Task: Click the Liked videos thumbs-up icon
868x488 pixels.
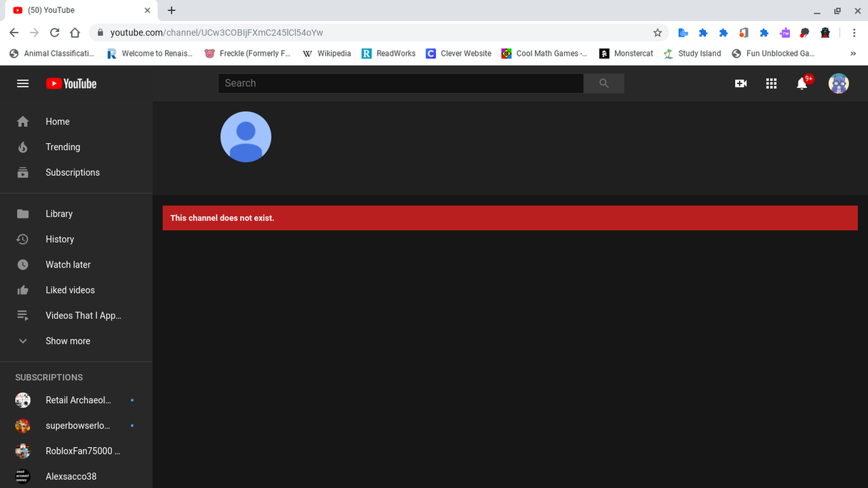Action: (22, 290)
